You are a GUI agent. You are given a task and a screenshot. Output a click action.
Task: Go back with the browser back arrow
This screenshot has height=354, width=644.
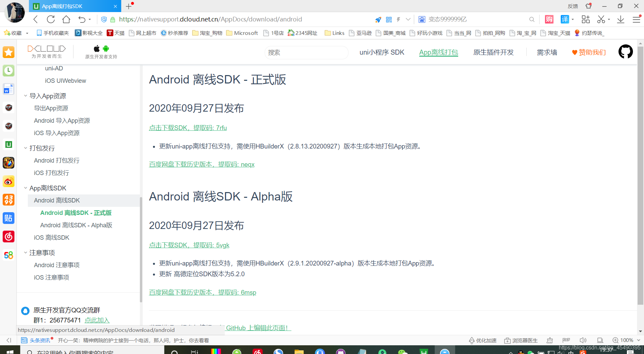pyautogui.click(x=36, y=19)
